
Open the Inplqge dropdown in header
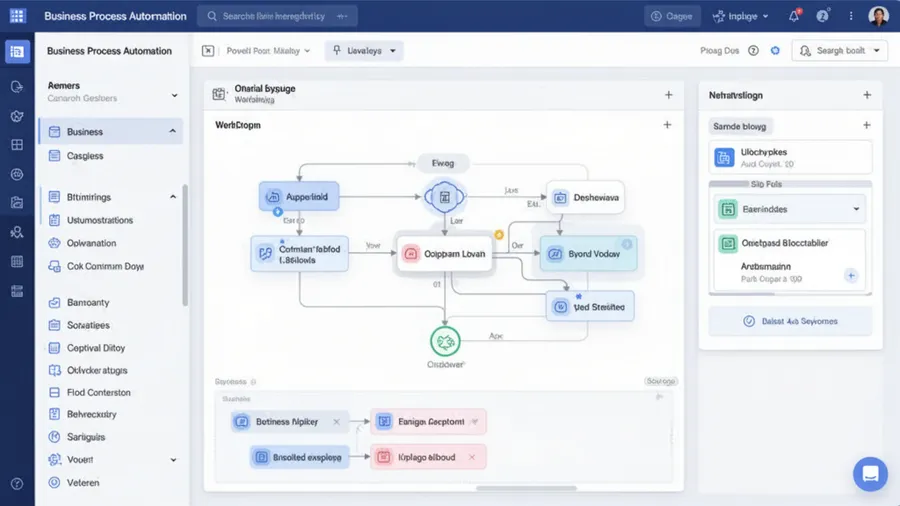pos(740,16)
